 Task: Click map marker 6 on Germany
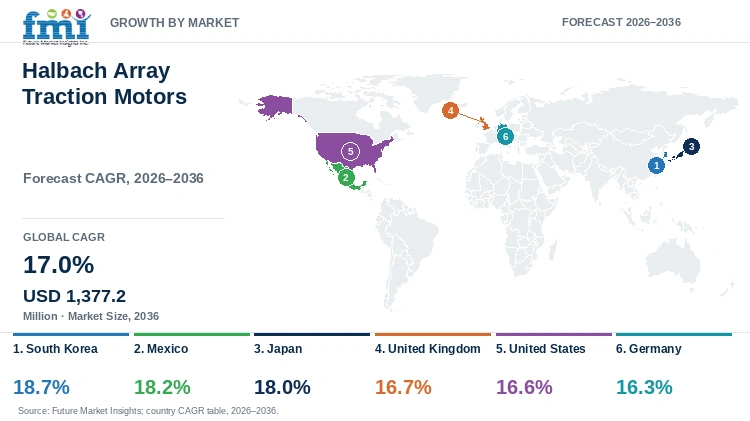coord(505,136)
